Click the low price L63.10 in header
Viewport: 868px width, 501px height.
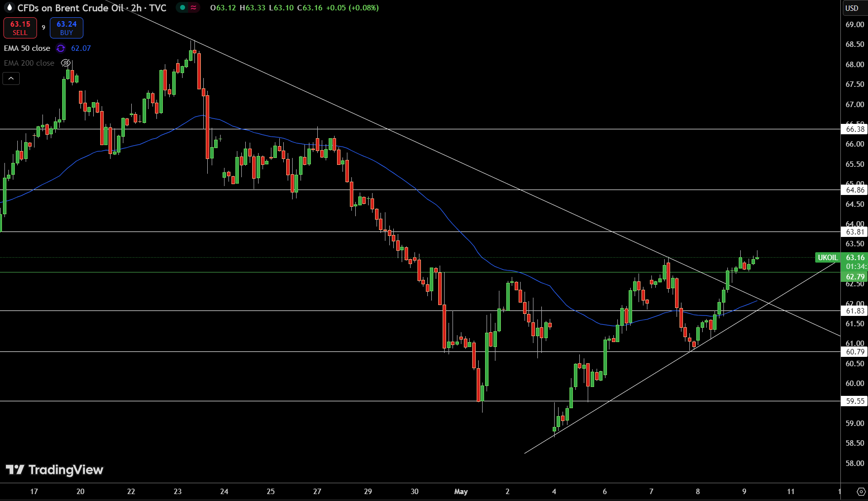(x=282, y=8)
